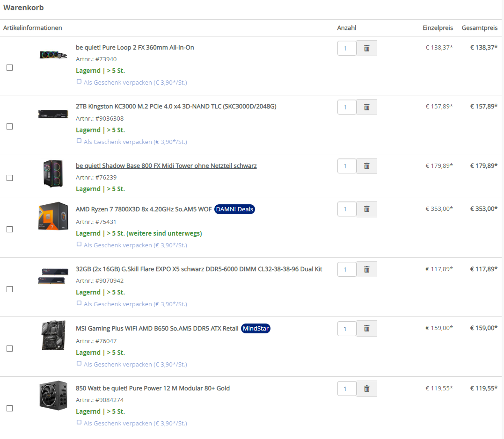The width and height of the screenshot is (504, 439).
Task: Toggle gift wrap for AMD Ryzen 7 7800X3D
Action: (x=79, y=245)
